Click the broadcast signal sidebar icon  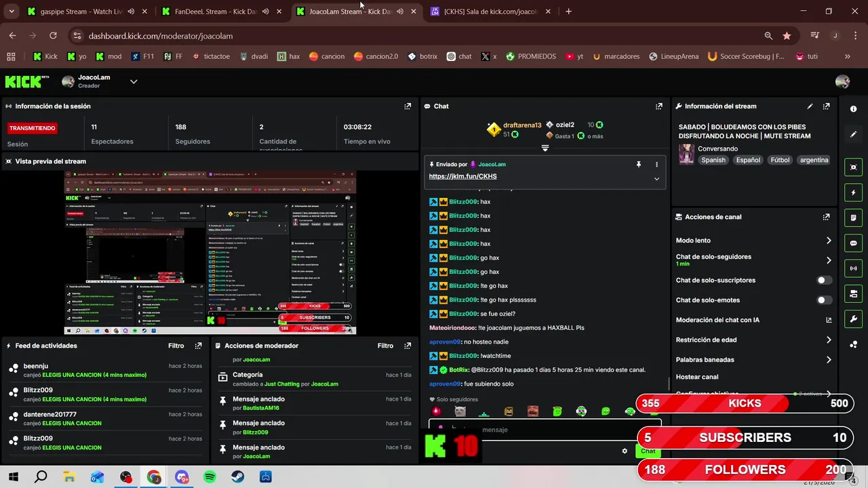point(853,268)
